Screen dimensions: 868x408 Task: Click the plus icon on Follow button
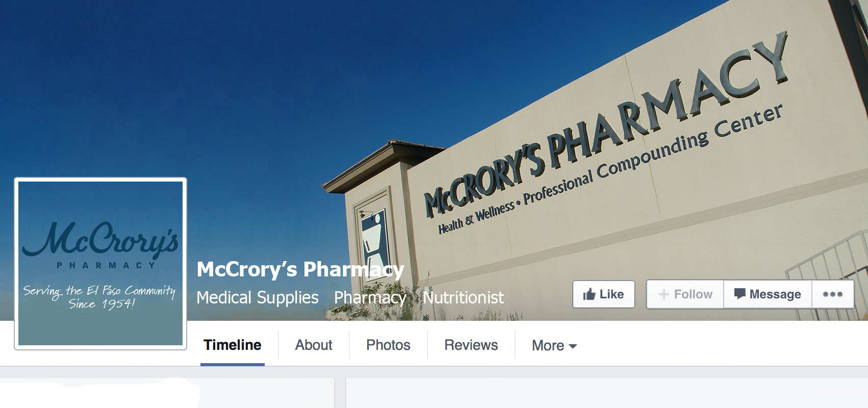[x=663, y=294]
